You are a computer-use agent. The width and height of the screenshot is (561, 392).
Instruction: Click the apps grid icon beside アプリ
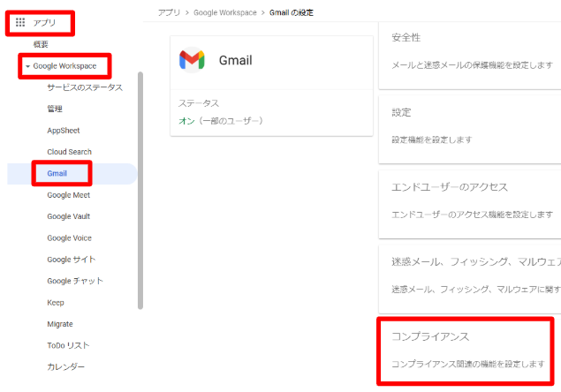[x=20, y=23]
